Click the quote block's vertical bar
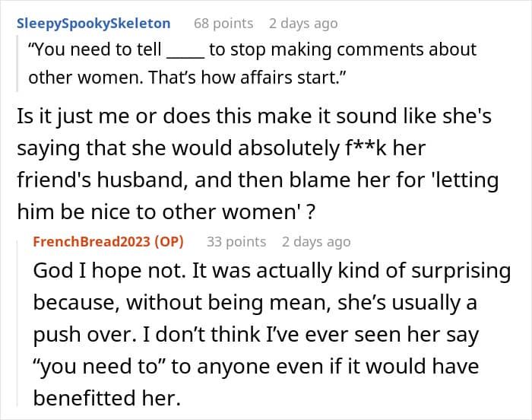Screen dimensions: 532x420 click(17, 64)
